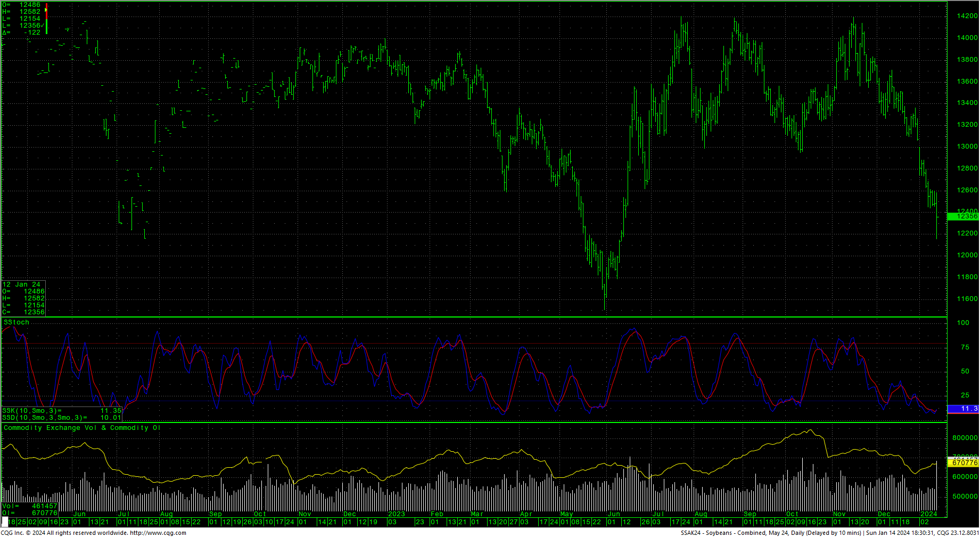Click the 14000 price scale label
The width and height of the screenshot is (980, 537).
967,38
